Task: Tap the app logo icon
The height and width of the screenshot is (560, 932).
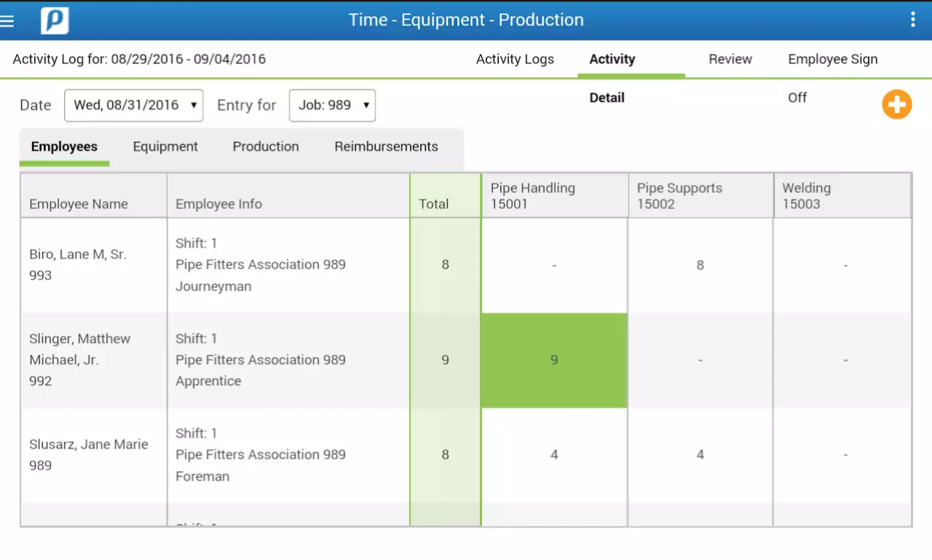Action: 55,20
